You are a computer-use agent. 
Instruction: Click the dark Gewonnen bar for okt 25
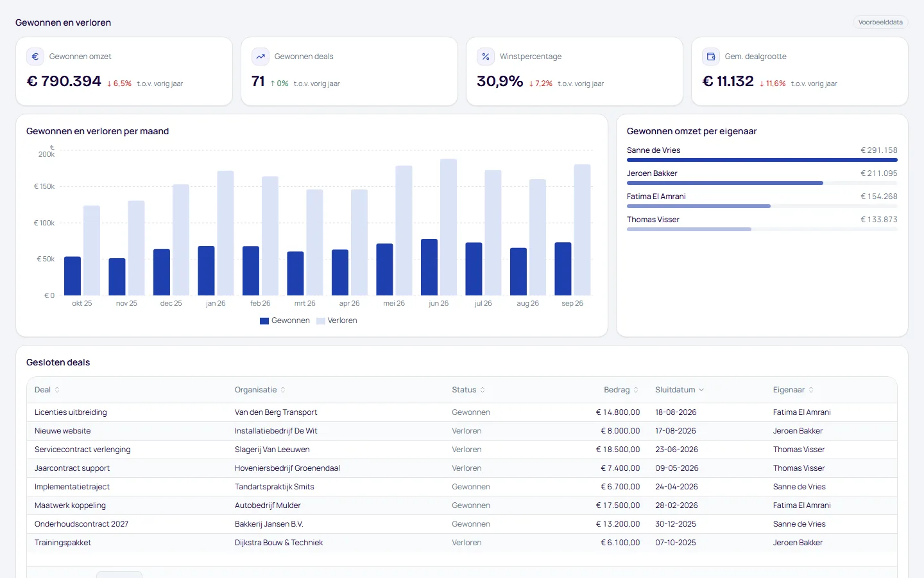[73, 276]
